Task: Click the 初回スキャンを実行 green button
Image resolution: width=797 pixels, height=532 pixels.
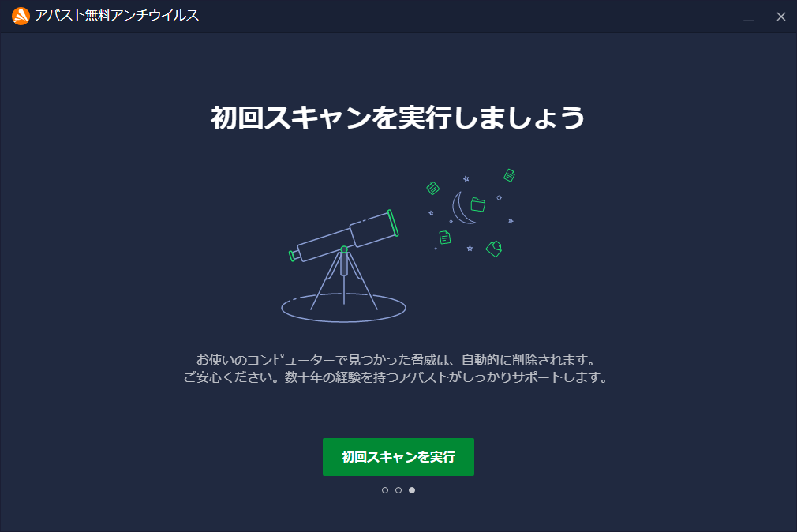Action: 398,457
